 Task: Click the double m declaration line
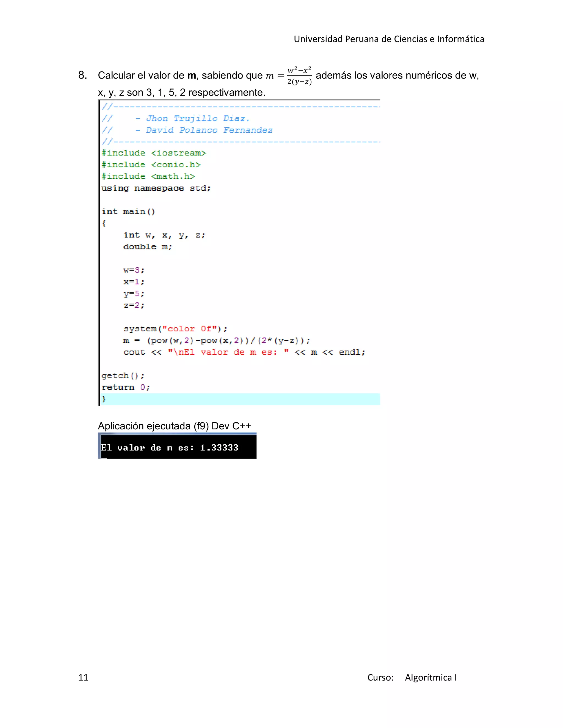[147, 247]
